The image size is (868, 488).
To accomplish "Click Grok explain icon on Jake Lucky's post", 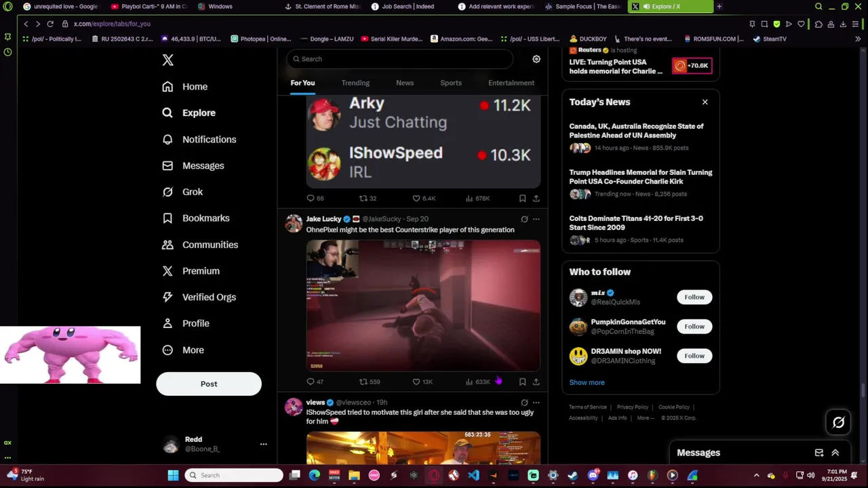I will coord(524,219).
